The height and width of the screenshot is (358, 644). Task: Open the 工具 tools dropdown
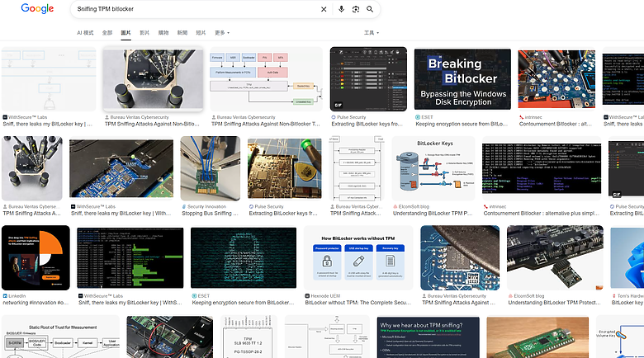(372, 33)
